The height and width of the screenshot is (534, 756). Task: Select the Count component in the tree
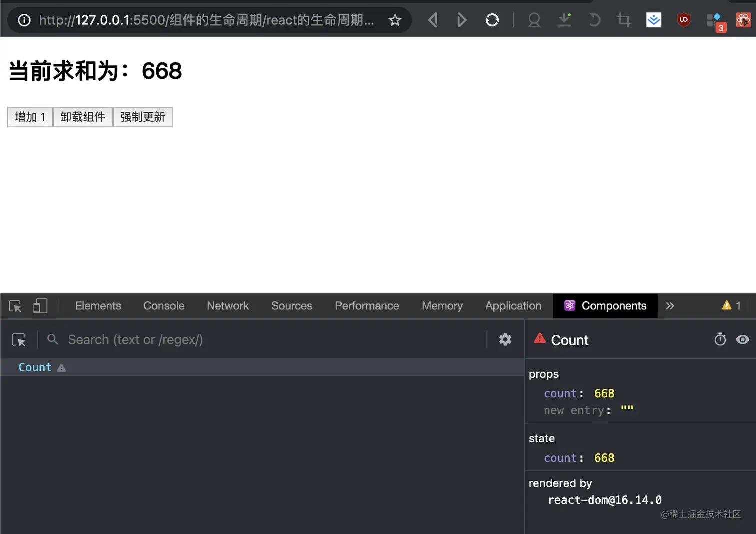coord(262,367)
